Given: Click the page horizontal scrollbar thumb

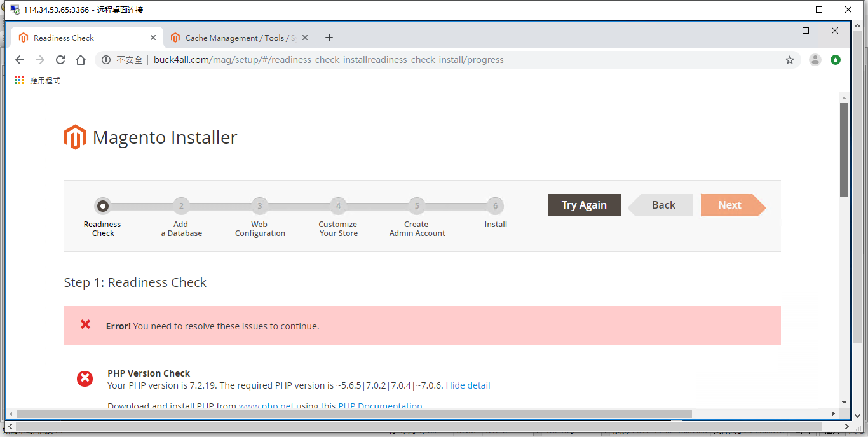Looking at the screenshot, I should point(354,413).
